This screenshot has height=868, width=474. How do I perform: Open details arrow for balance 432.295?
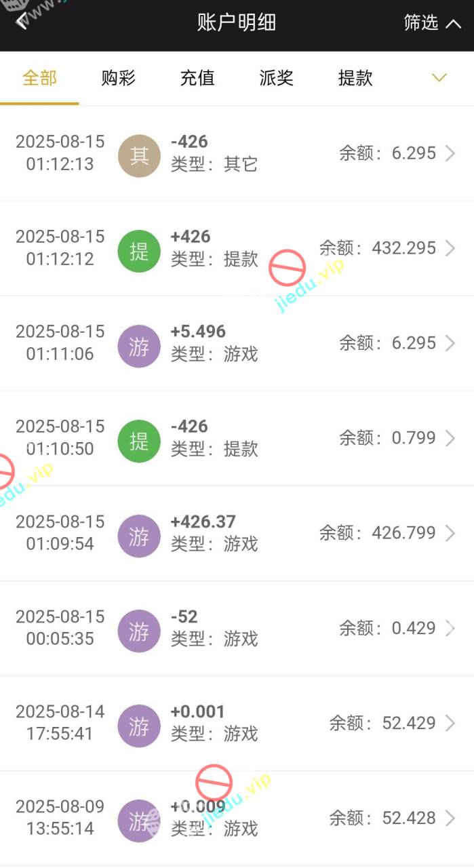click(x=450, y=248)
